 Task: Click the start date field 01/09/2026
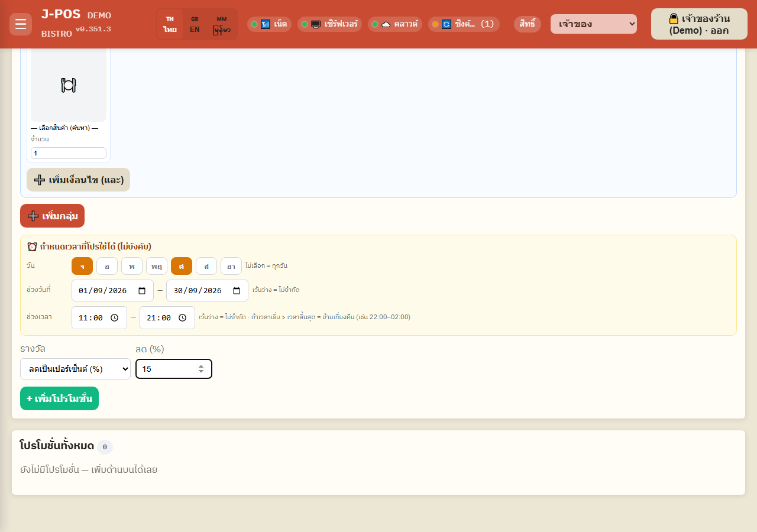pyautogui.click(x=112, y=291)
